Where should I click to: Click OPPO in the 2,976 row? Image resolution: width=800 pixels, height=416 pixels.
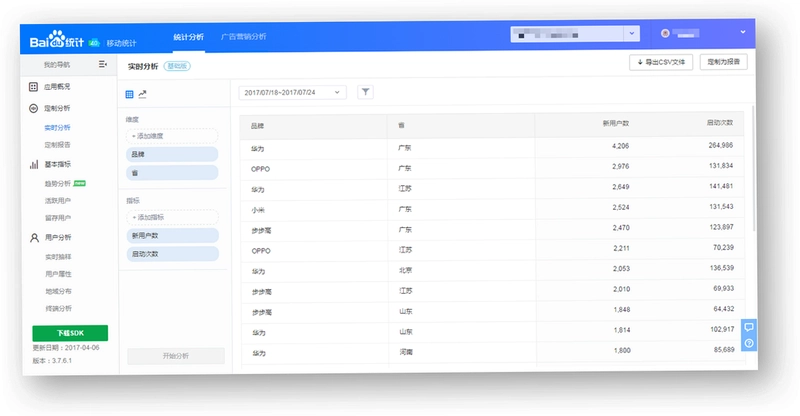260,169
